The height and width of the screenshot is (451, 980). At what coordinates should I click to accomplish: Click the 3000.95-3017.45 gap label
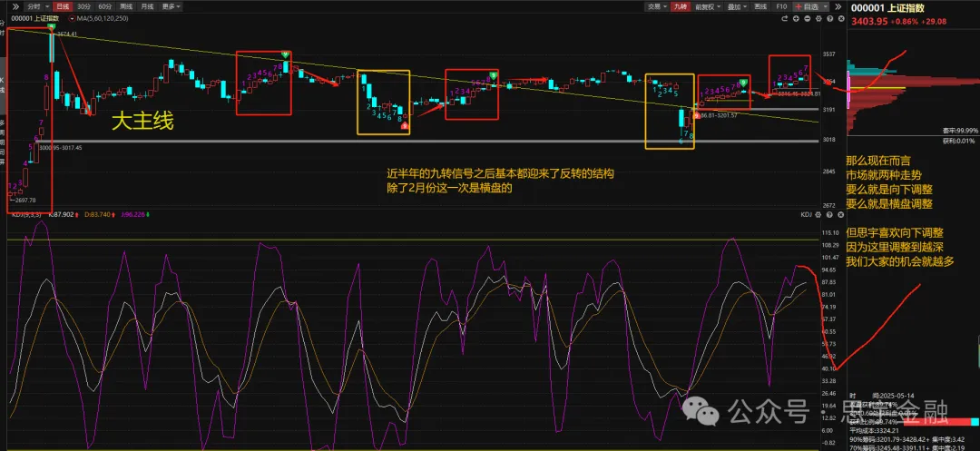60,147
